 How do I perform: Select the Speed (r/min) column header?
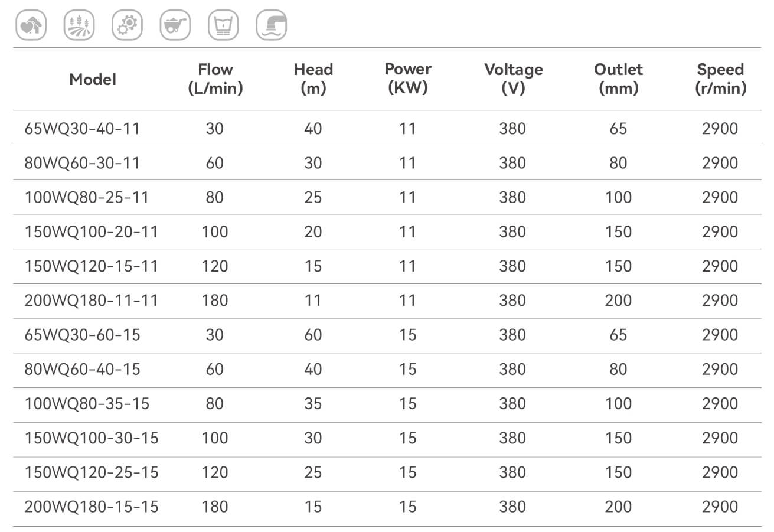[x=720, y=79]
